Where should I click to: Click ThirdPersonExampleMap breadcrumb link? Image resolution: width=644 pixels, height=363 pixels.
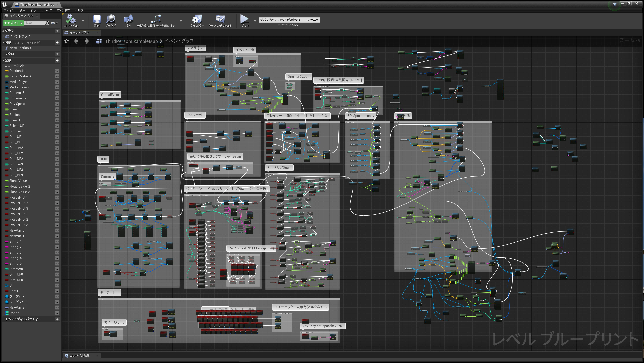[x=131, y=41]
